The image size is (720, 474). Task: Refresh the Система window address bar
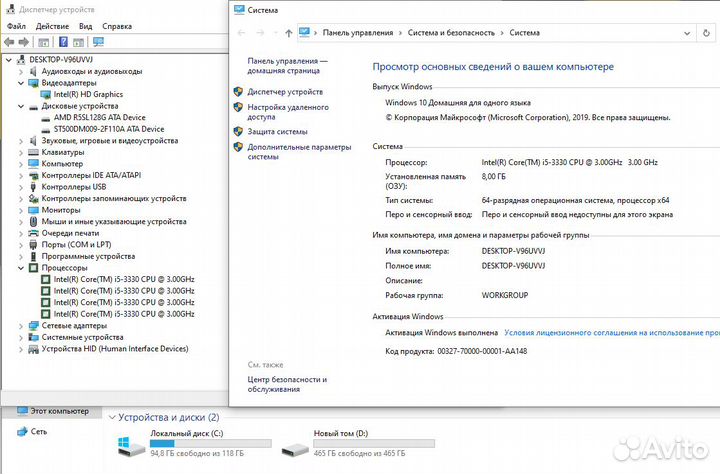[x=706, y=33]
